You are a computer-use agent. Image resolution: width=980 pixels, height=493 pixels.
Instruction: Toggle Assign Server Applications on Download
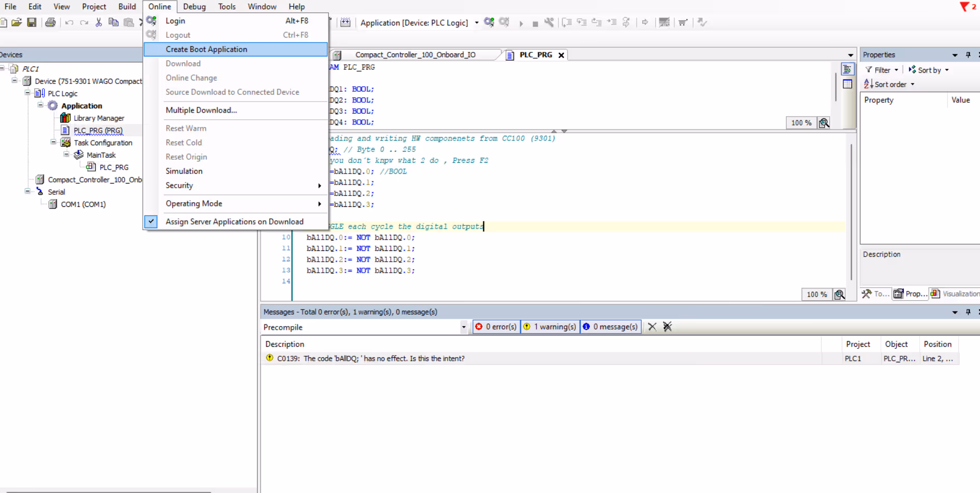coord(235,221)
